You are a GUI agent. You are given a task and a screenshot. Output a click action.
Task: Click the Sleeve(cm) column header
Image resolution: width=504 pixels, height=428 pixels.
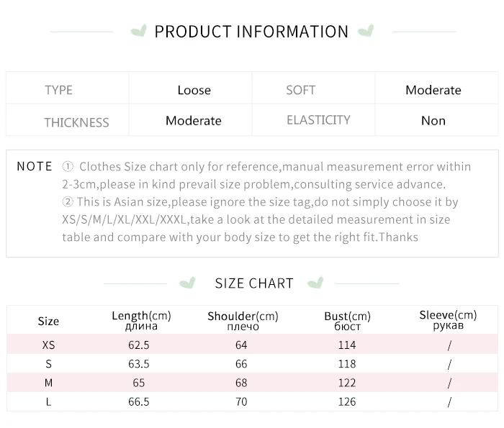pyautogui.click(x=448, y=319)
